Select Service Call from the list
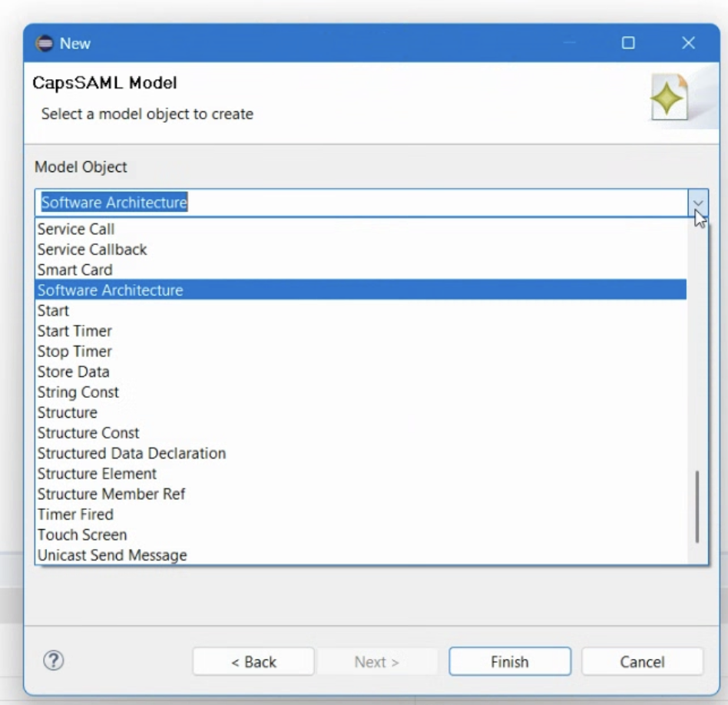Screen dimensions: 728x705 point(76,229)
